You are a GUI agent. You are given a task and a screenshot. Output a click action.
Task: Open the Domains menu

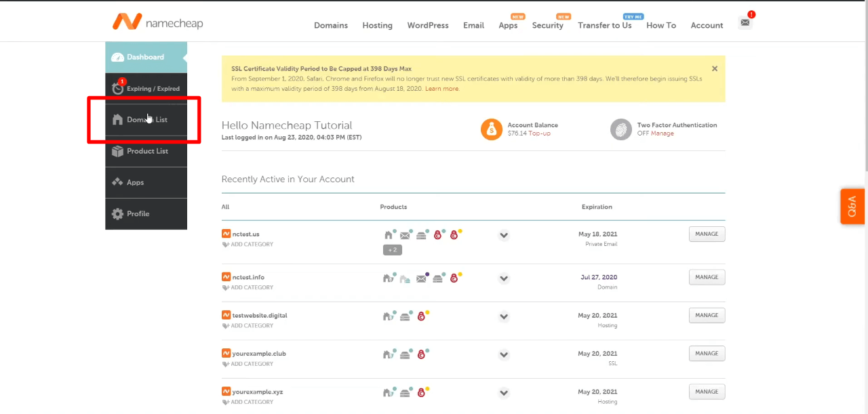(331, 25)
